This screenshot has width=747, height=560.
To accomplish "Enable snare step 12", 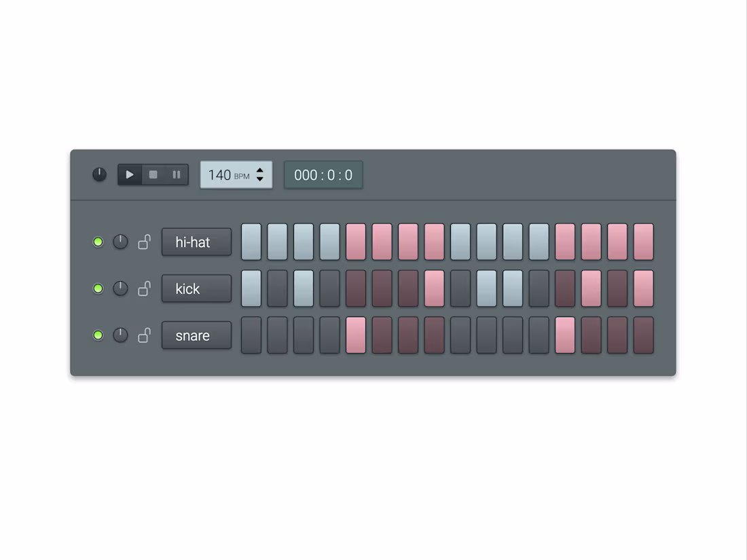I will [x=539, y=335].
